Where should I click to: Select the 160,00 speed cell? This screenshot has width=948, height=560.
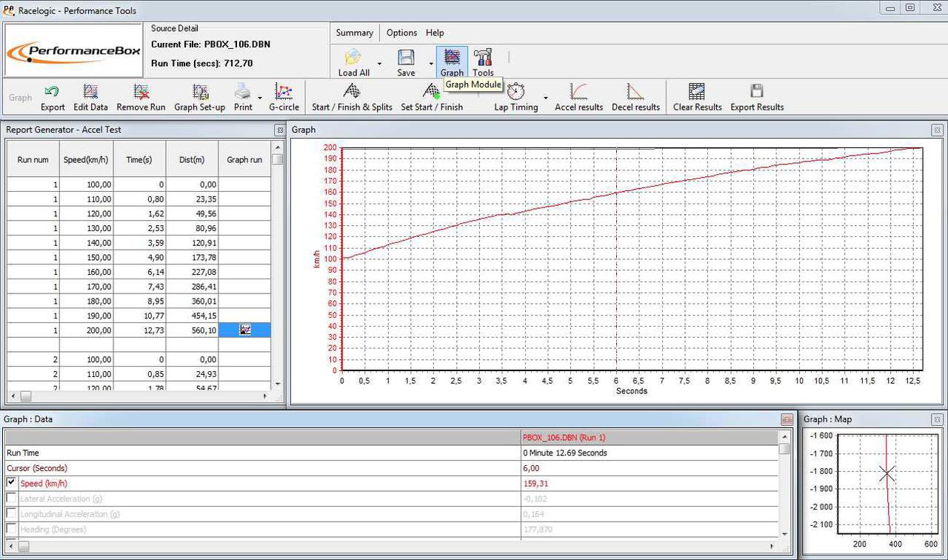point(87,273)
